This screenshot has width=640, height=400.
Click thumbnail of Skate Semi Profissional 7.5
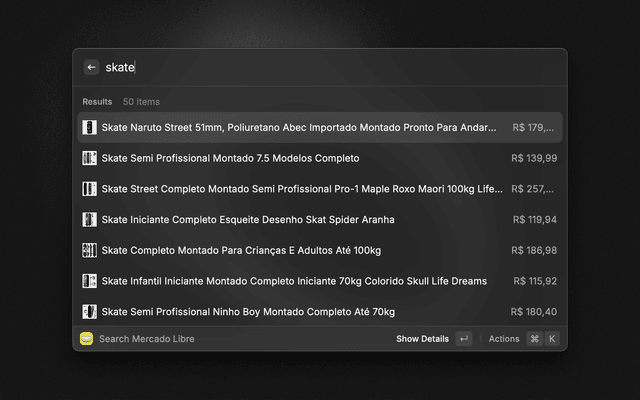click(x=89, y=158)
